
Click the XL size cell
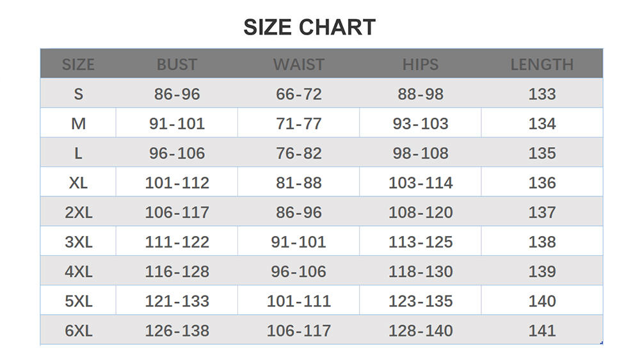[78, 183]
